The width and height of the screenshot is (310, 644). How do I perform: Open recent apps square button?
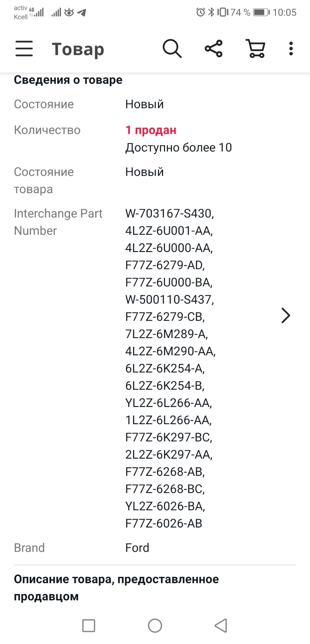89,626
